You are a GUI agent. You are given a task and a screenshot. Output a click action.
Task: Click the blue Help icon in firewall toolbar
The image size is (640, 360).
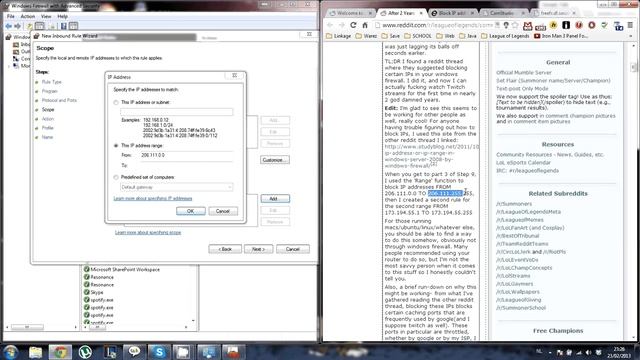(x=64, y=26)
